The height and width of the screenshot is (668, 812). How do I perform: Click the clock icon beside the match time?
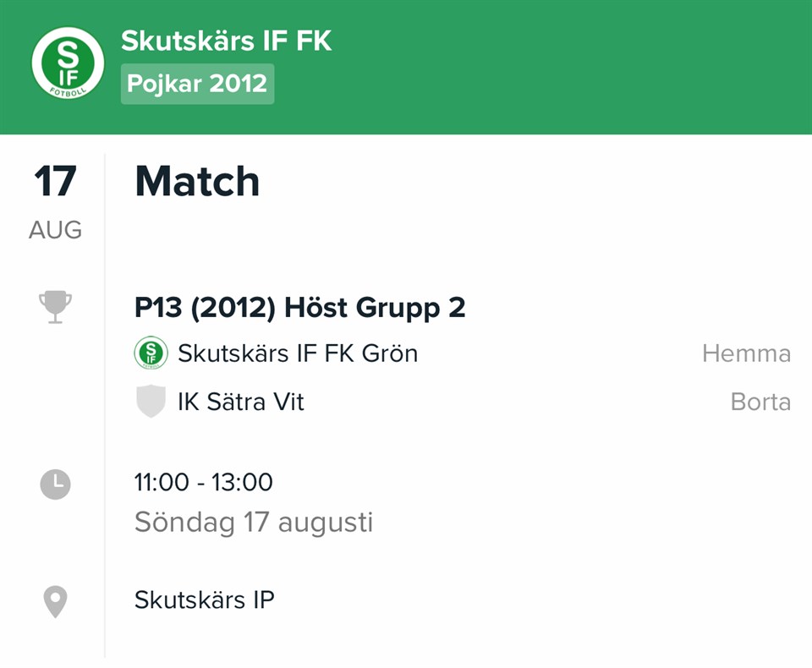pyautogui.click(x=56, y=484)
